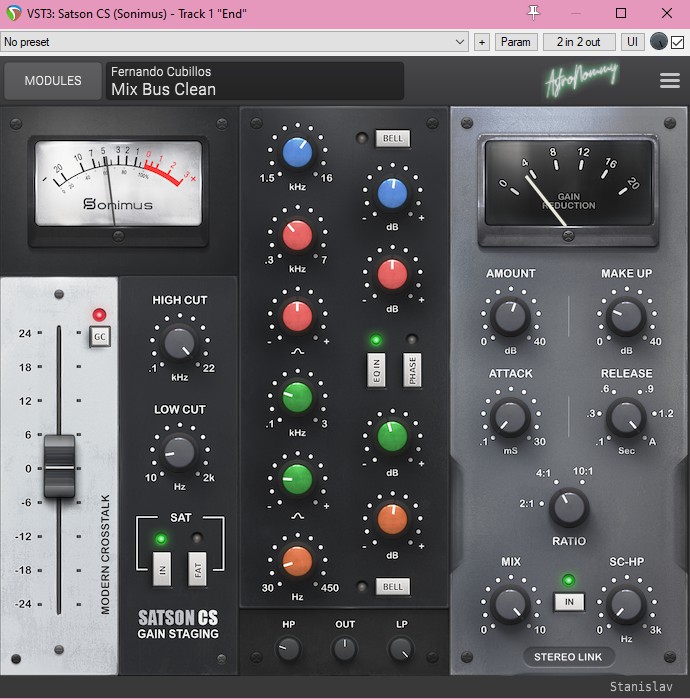Open the No preset dropdown
Viewport: 690px width, 699px height.
pos(234,42)
